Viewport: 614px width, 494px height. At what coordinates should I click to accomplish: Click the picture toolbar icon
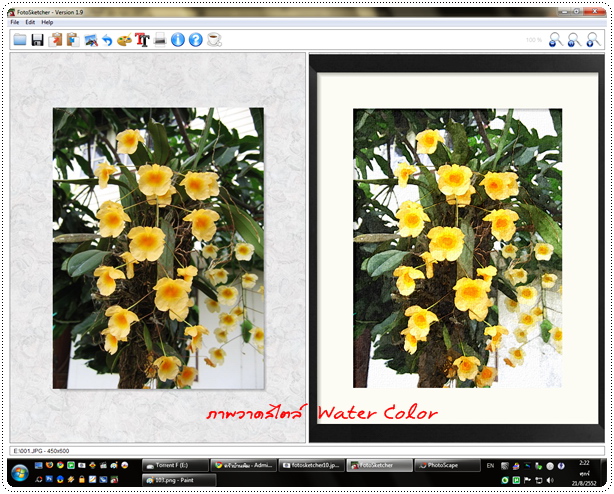pos(91,40)
